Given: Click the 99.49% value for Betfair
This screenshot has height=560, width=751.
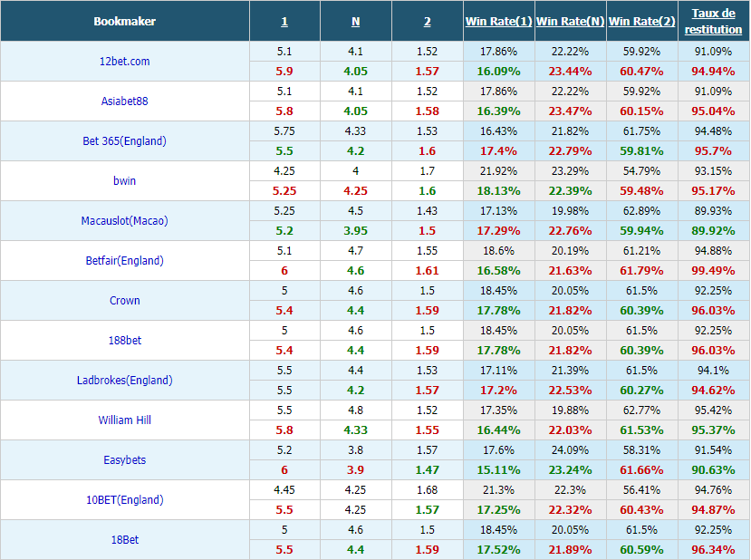Looking at the screenshot, I should click(713, 271).
